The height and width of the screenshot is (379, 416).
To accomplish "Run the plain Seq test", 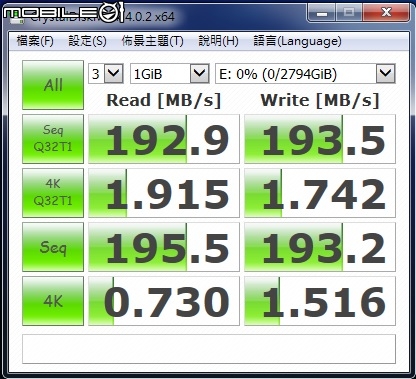I will click(x=53, y=247).
